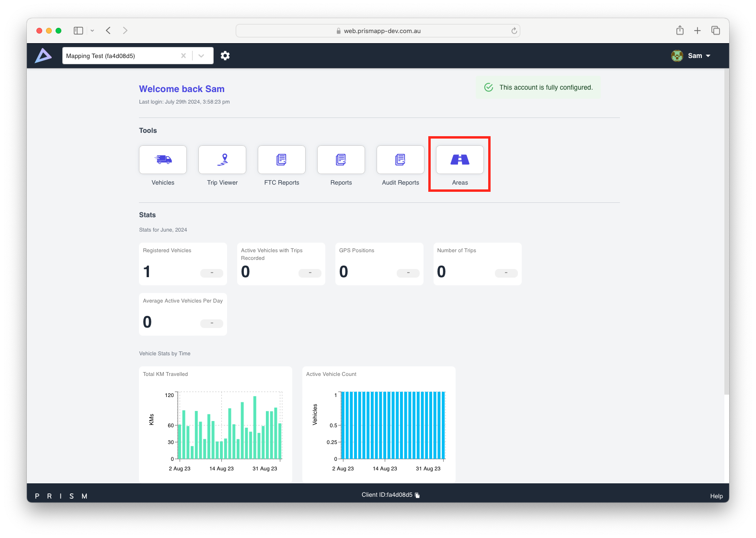The image size is (756, 538).
Task: Open FTC Reports tool
Action: pos(282,160)
